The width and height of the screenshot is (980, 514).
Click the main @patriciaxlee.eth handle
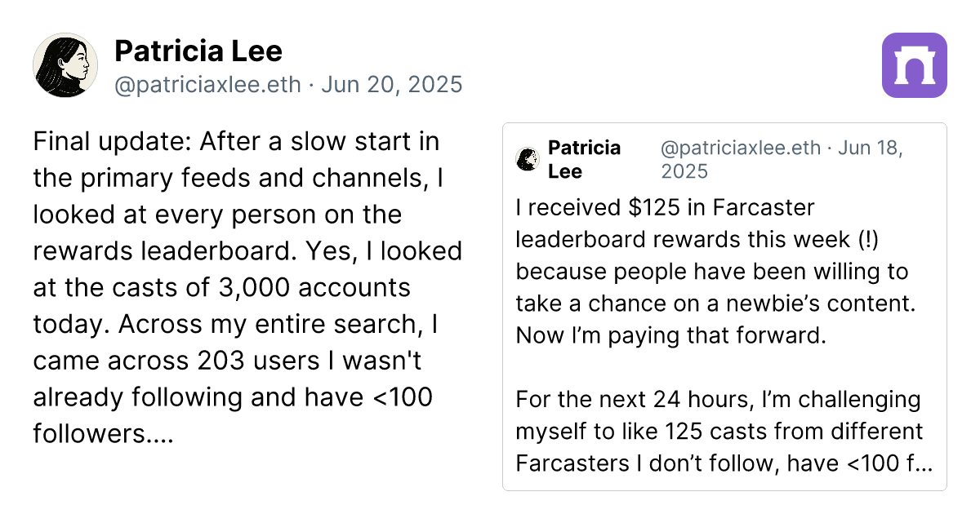click(207, 85)
